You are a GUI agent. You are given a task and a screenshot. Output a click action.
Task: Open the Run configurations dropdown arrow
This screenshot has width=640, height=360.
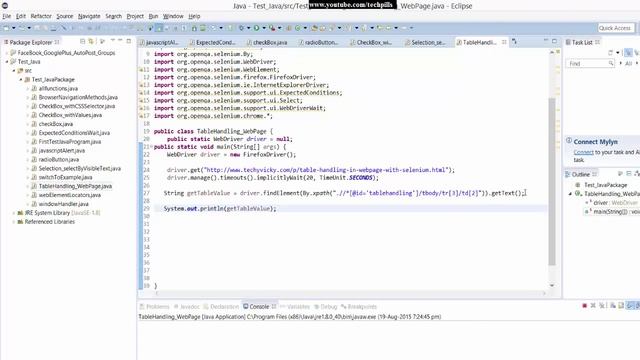coord(264,28)
